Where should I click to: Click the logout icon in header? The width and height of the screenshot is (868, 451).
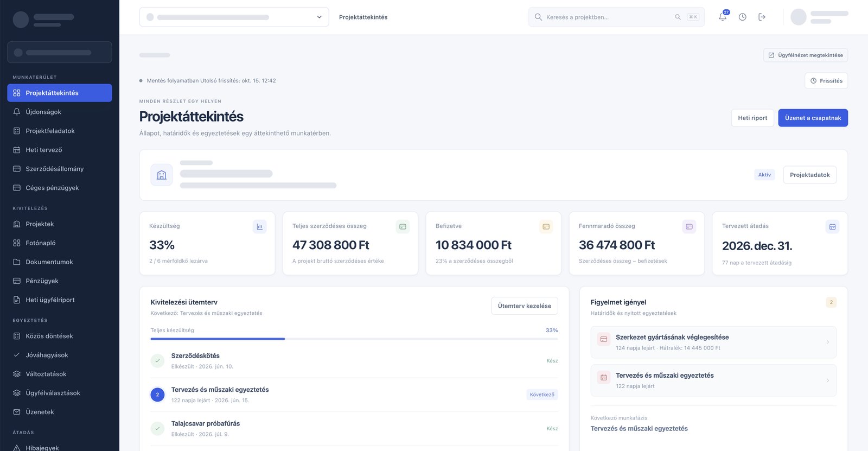tap(762, 17)
